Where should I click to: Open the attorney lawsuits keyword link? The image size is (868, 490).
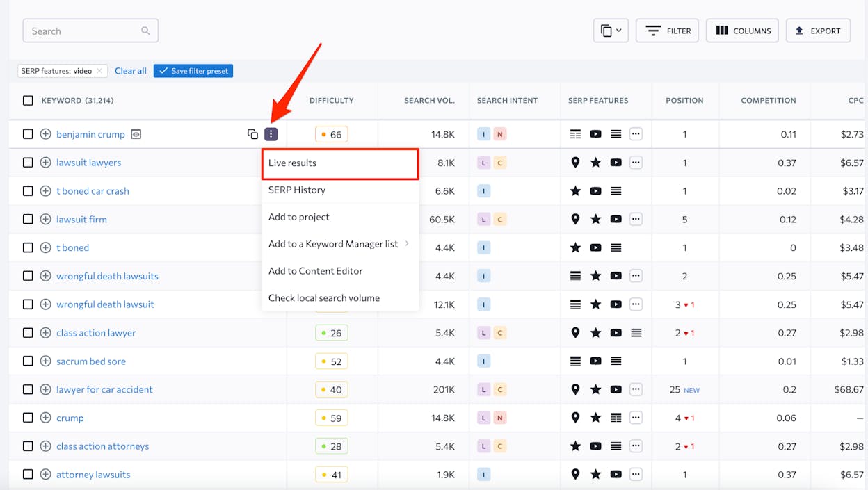click(93, 475)
